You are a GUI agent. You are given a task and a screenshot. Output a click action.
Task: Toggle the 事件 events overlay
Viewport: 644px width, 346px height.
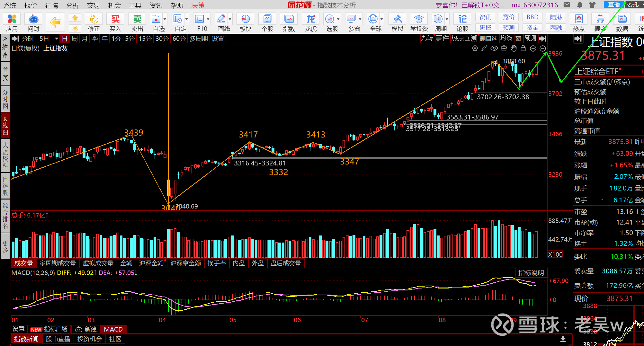[442, 39]
